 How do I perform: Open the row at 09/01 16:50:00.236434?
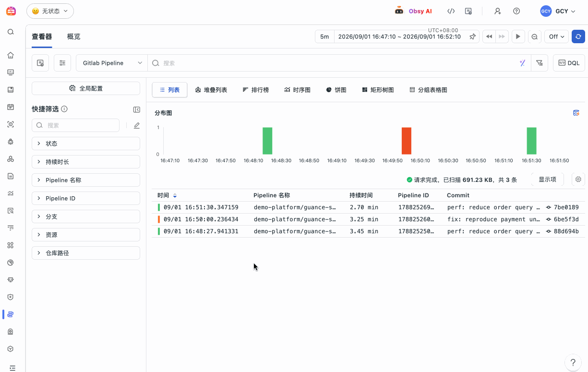[368, 219]
